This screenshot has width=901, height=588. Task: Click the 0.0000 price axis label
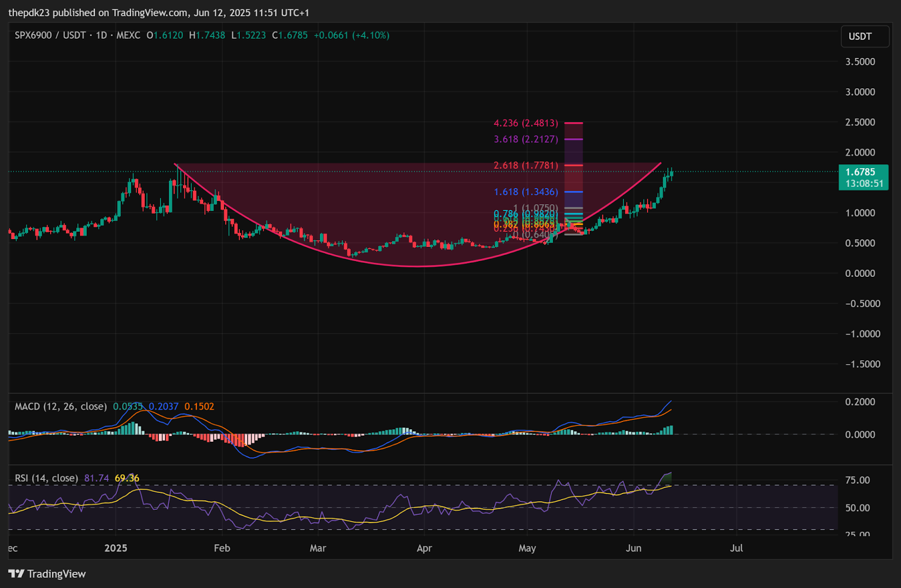click(860, 273)
